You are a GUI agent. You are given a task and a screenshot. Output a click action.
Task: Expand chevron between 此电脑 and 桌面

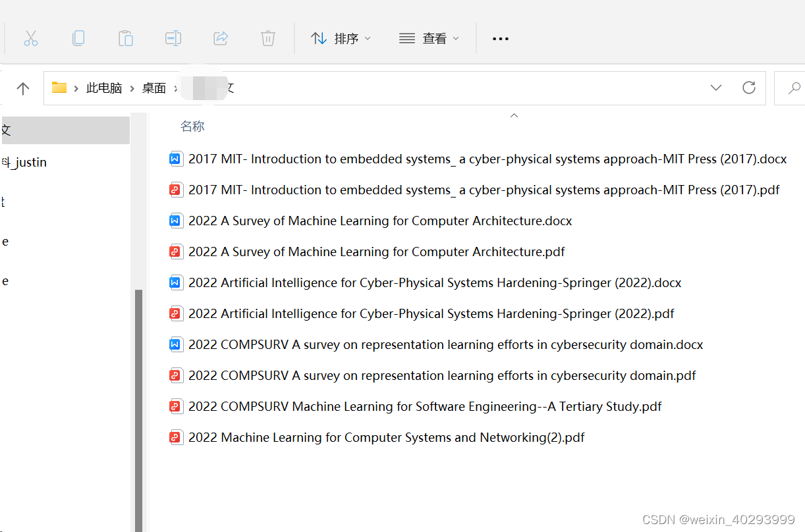click(x=132, y=88)
